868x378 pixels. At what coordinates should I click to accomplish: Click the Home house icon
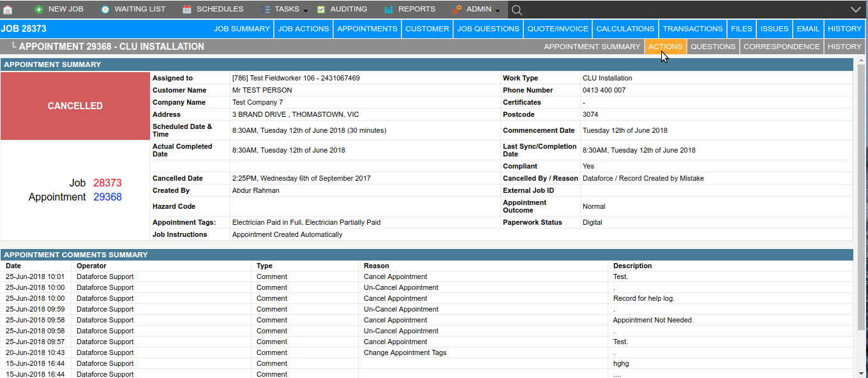[8, 10]
